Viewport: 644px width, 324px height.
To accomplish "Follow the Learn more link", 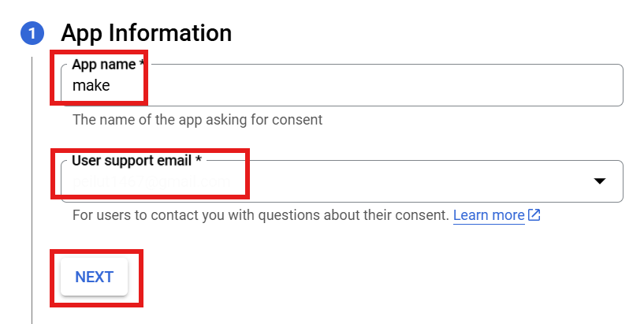I will 489,215.
